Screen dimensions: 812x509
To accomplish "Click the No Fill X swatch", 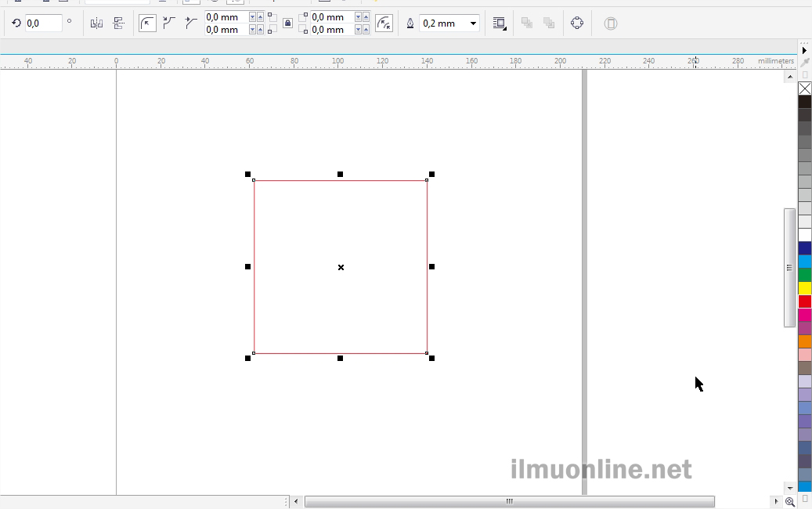I will click(x=804, y=88).
